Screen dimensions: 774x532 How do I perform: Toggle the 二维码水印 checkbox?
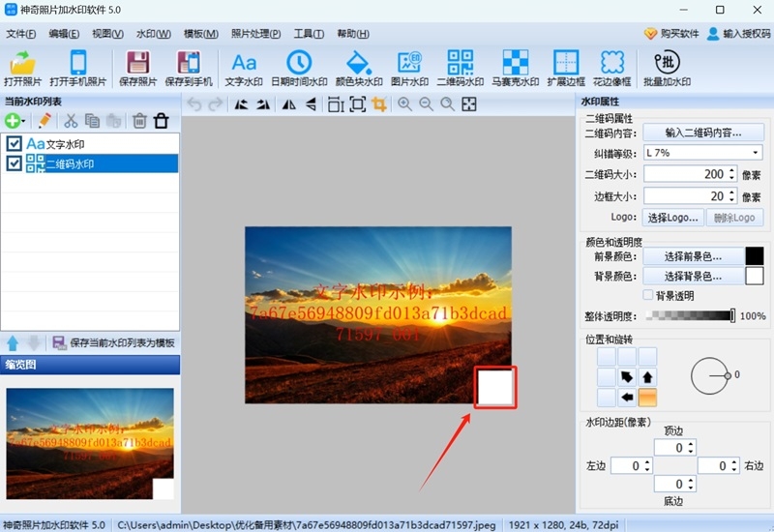[14, 163]
